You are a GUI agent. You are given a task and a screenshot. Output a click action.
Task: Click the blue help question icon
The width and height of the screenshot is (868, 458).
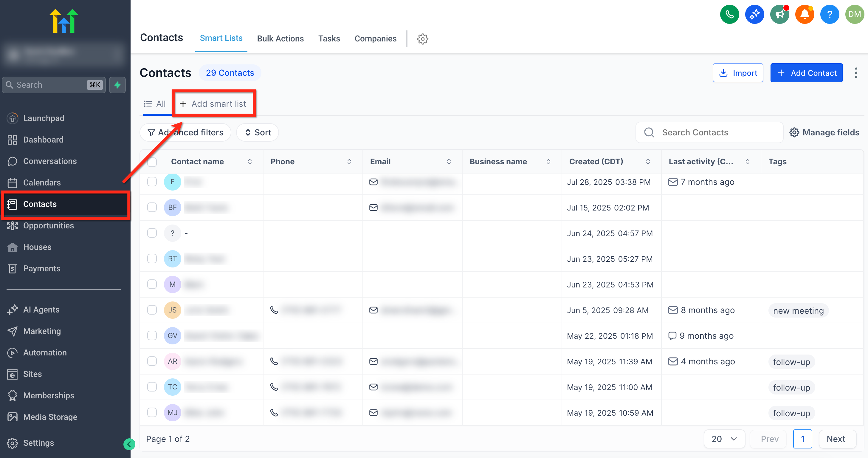829,14
